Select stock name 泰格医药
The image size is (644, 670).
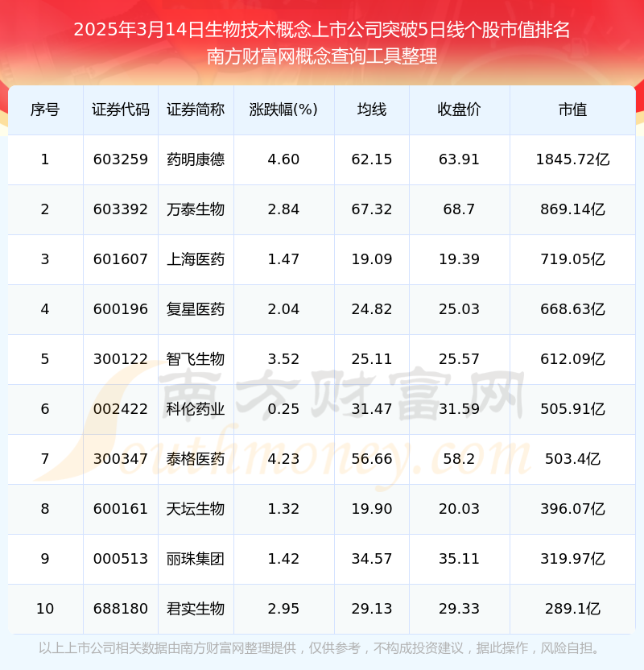[x=196, y=459]
